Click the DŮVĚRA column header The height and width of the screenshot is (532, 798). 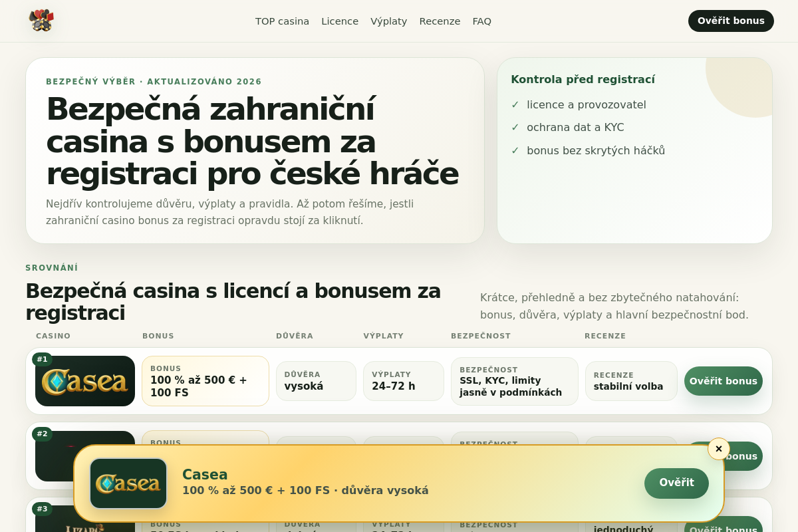[x=295, y=336]
